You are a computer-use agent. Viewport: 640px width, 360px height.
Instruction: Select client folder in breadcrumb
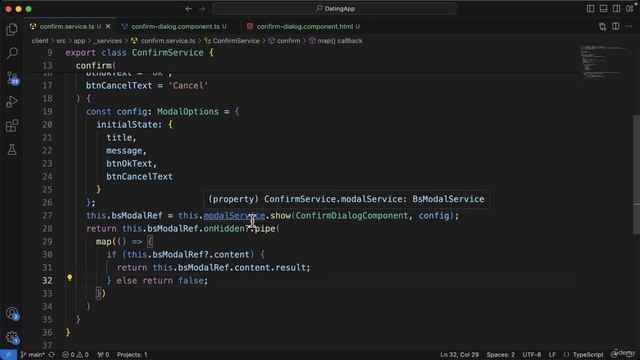pyautogui.click(x=40, y=41)
